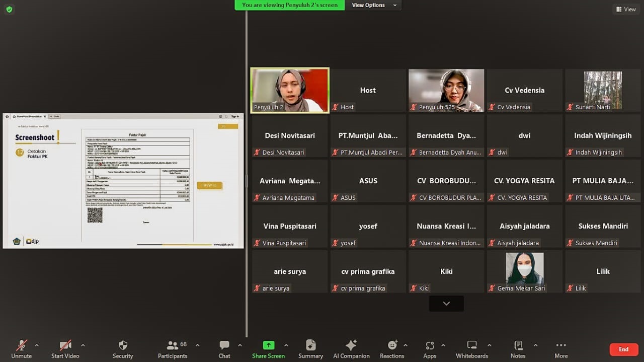Unmute the microphone
644x362 pixels.
pyautogui.click(x=22, y=345)
